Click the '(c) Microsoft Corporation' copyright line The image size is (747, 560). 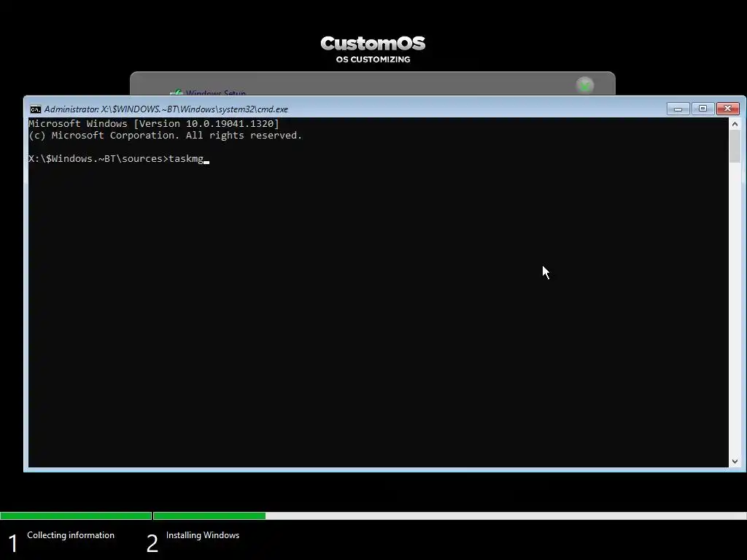coord(166,135)
